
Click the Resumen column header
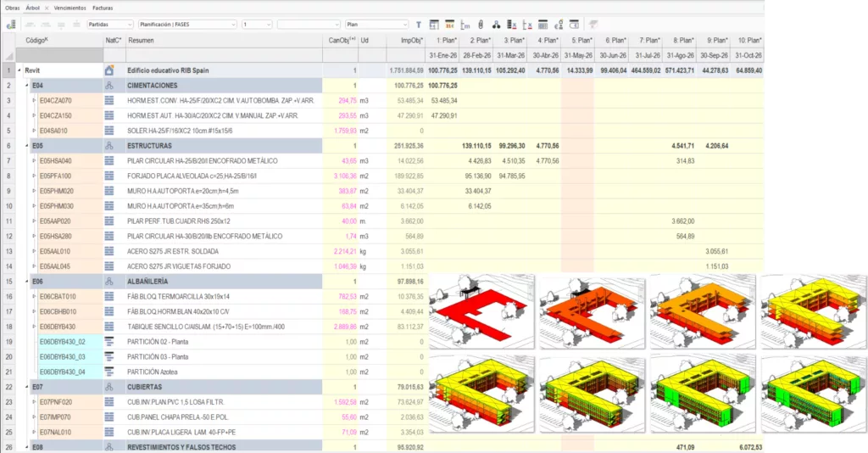(x=224, y=41)
